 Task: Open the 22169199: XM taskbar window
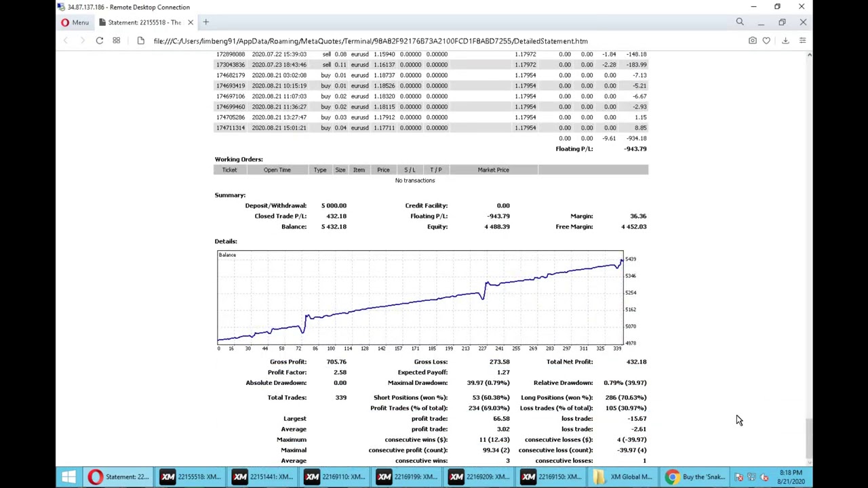click(x=407, y=477)
